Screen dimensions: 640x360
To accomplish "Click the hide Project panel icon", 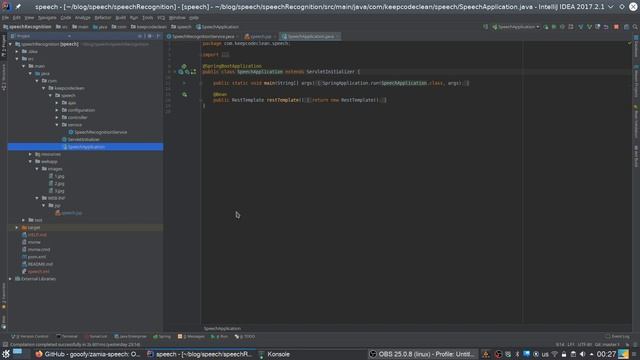I will [x=158, y=36].
